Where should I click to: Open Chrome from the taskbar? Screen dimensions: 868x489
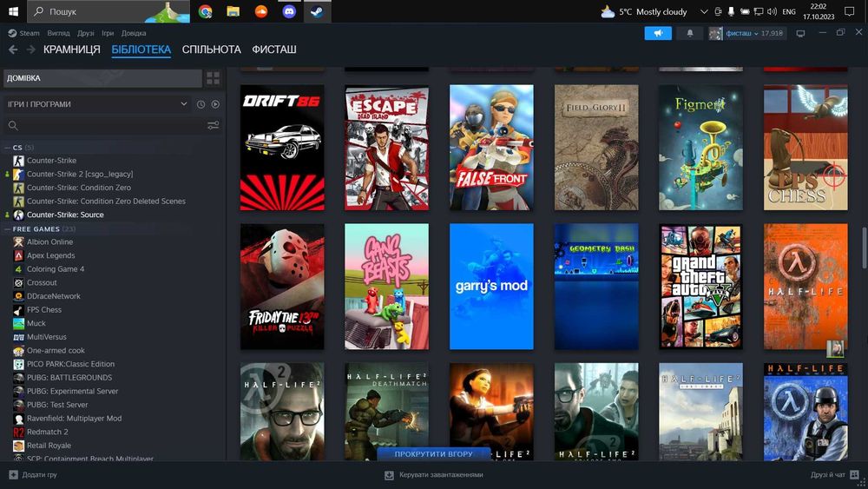click(206, 11)
